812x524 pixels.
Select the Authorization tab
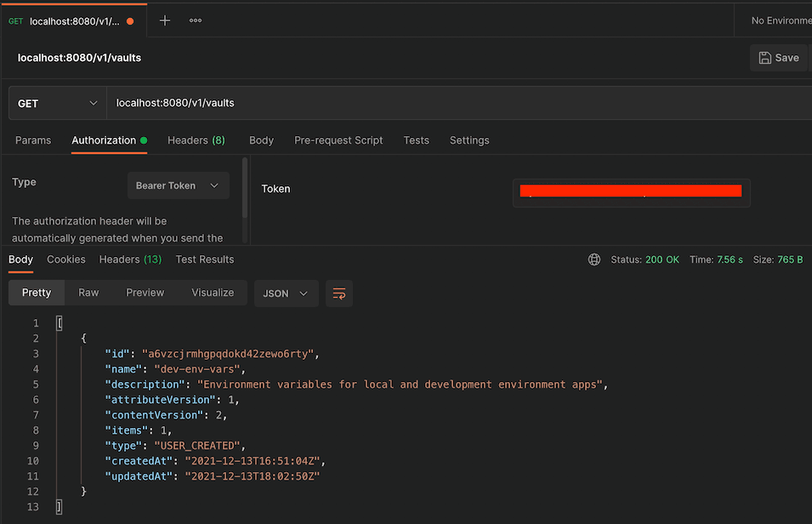tap(110, 140)
